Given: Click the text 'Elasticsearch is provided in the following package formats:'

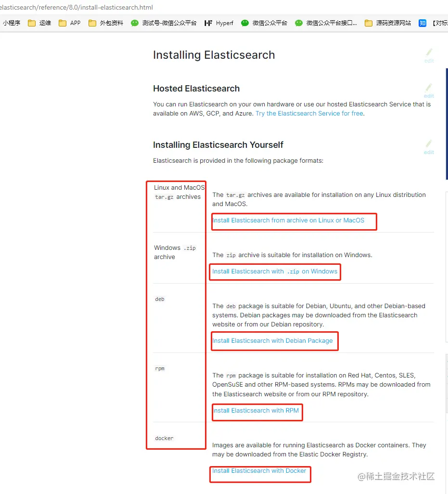Looking at the screenshot, I should tap(238, 161).
